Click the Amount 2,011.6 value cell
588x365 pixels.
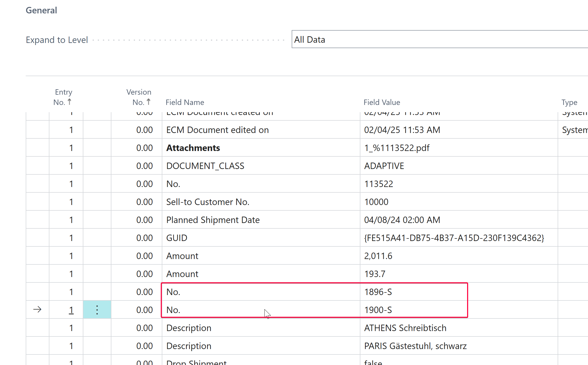point(378,256)
